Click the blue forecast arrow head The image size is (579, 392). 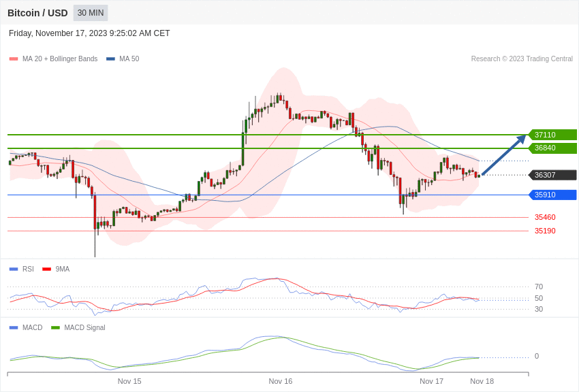point(522,139)
